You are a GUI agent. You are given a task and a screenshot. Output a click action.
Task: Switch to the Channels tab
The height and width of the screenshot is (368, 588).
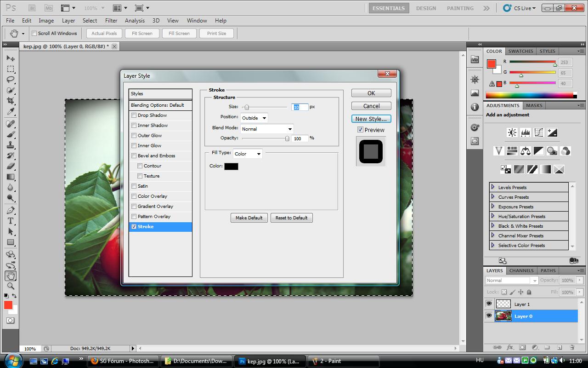(521, 270)
